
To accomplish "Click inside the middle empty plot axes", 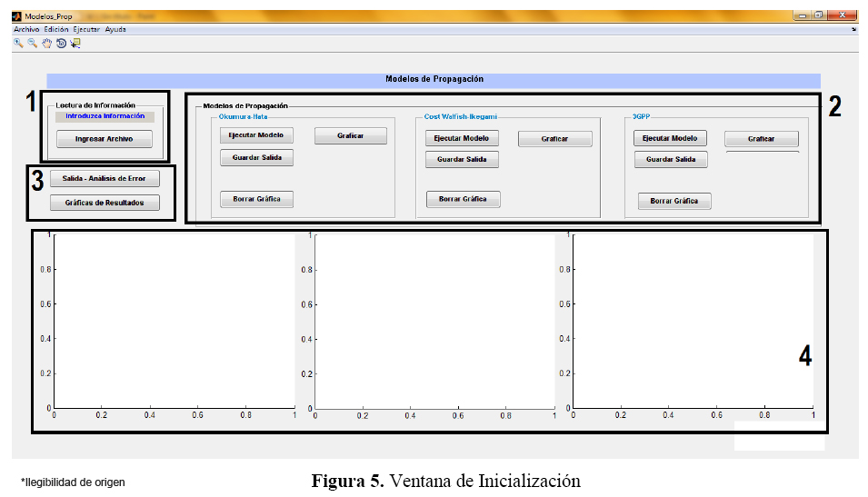I will 434,323.
